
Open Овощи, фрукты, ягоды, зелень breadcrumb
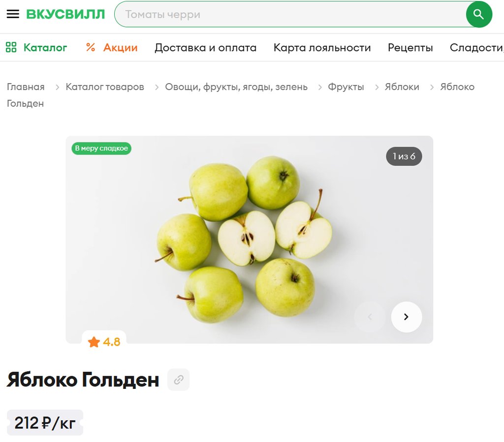(236, 87)
